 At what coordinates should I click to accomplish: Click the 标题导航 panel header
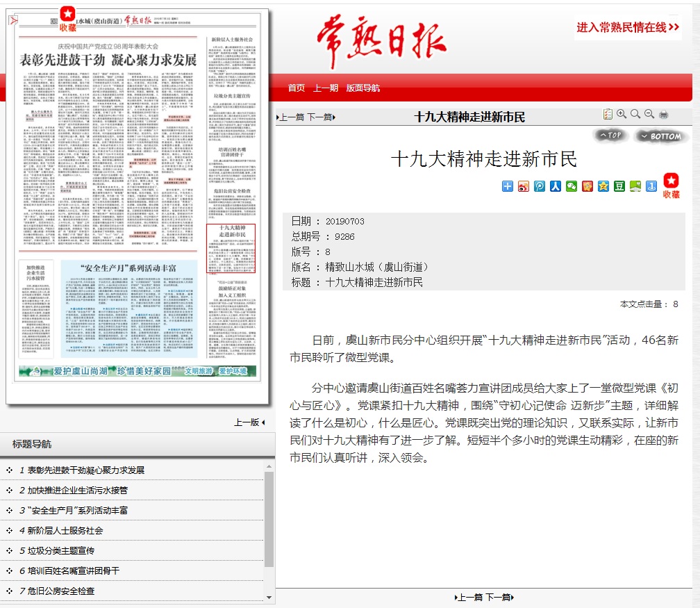pos(137,444)
